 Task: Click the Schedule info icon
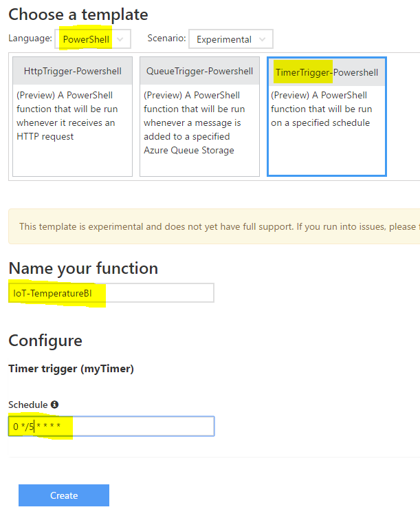[x=55, y=405]
